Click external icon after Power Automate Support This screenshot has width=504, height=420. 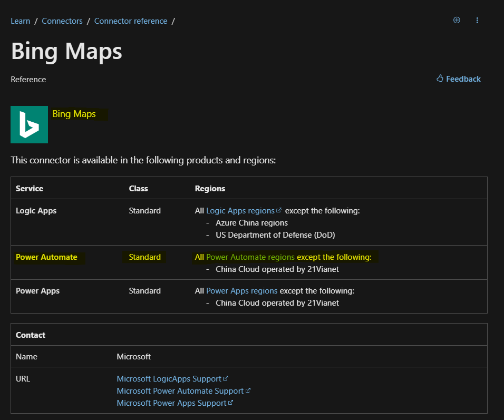point(248,390)
